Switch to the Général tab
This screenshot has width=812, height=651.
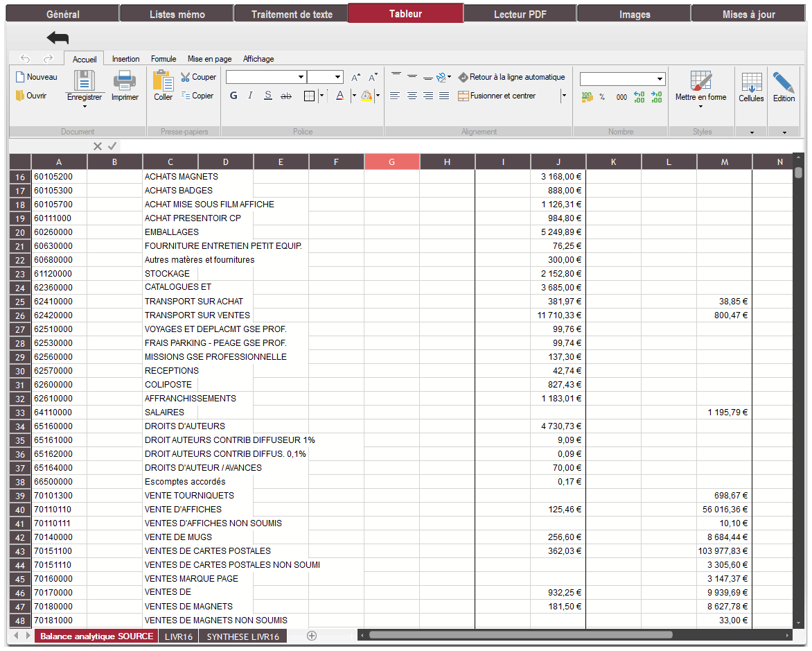62,14
